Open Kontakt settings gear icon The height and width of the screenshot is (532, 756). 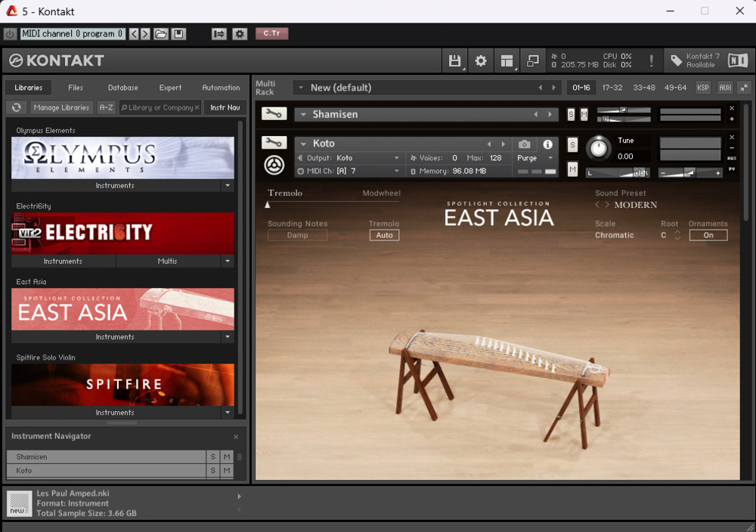[x=481, y=61]
